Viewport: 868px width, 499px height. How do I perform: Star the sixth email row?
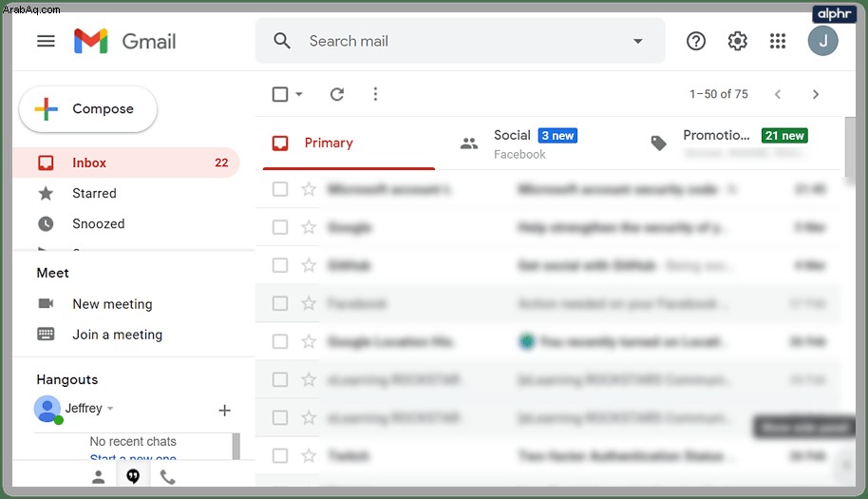[x=309, y=380]
